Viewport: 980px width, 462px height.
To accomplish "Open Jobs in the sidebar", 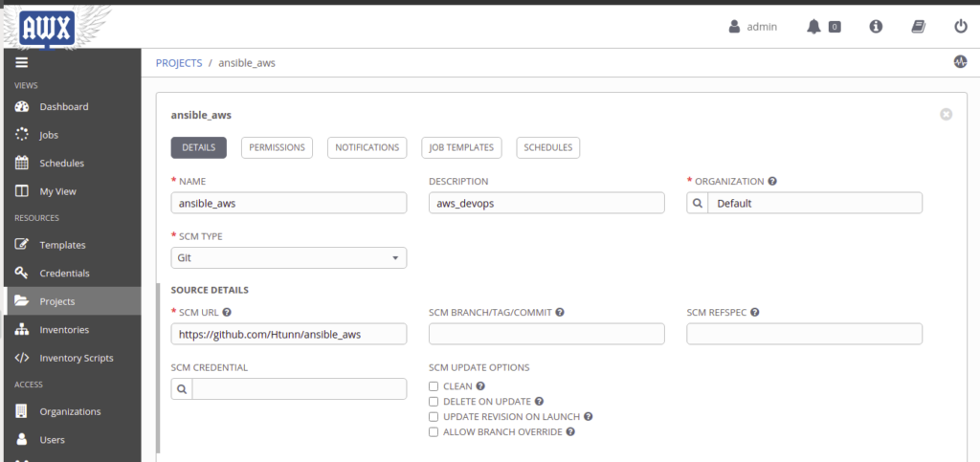I will [x=49, y=135].
